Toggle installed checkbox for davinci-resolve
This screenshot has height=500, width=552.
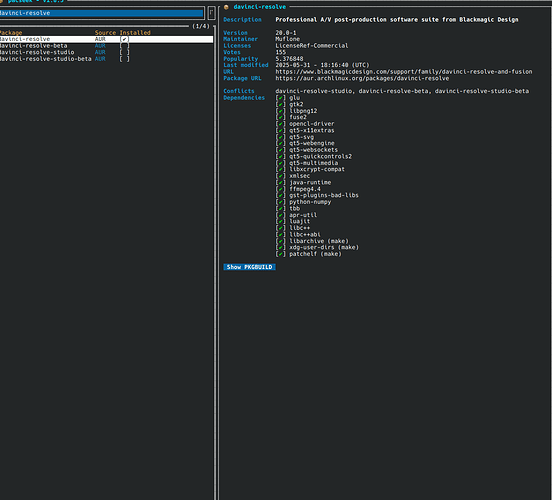point(124,39)
